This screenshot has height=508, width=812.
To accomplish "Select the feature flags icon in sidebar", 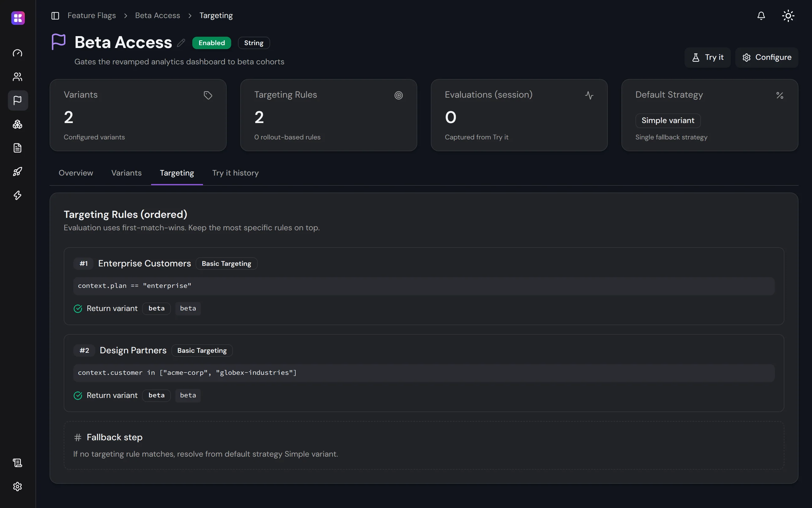I will pyautogui.click(x=17, y=100).
